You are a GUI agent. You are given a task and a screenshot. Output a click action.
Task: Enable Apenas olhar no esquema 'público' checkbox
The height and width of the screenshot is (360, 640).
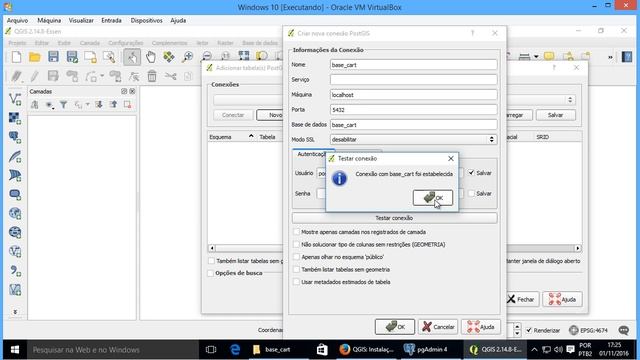point(296,257)
